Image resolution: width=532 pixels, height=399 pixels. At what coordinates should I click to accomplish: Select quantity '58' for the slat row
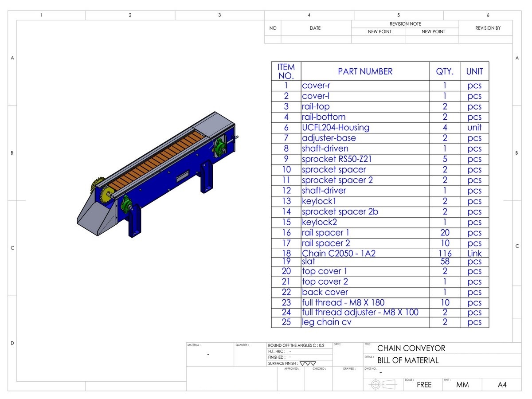pyautogui.click(x=445, y=262)
